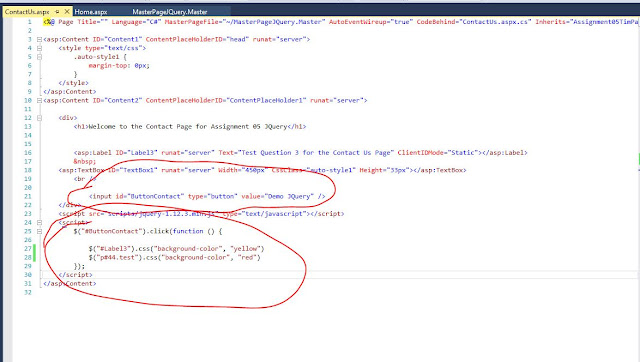Pin the ContactUs.aspx tab
640x362 pixels.
tap(57, 12)
